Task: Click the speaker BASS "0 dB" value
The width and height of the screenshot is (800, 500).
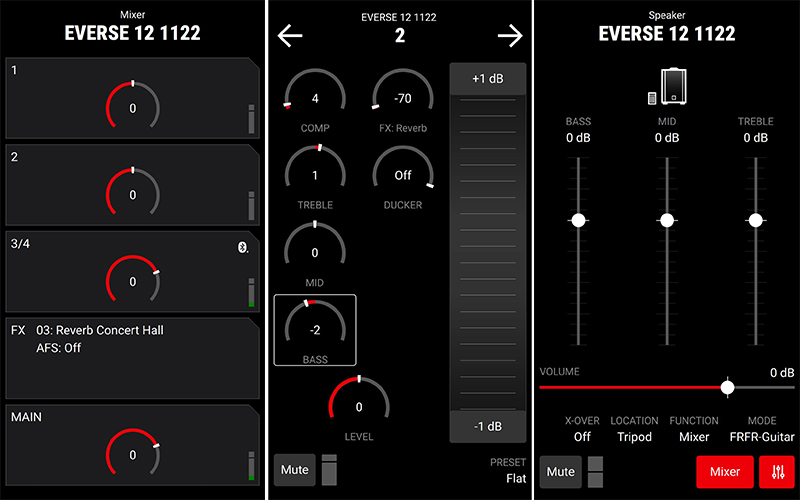Action: (x=578, y=138)
